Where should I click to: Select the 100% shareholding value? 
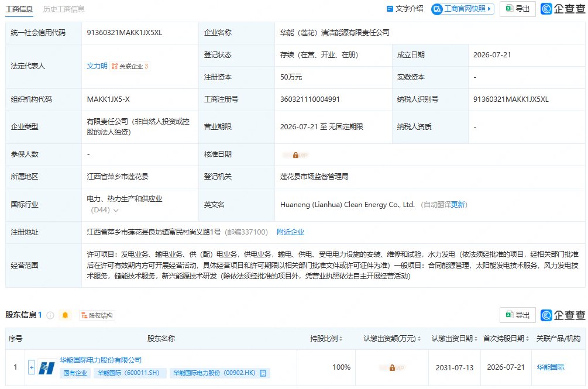point(341,367)
